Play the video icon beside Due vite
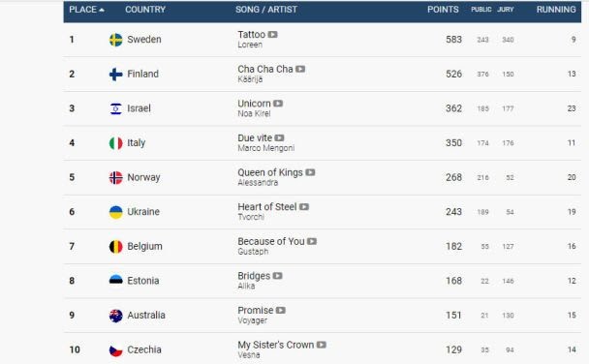 (279, 138)
